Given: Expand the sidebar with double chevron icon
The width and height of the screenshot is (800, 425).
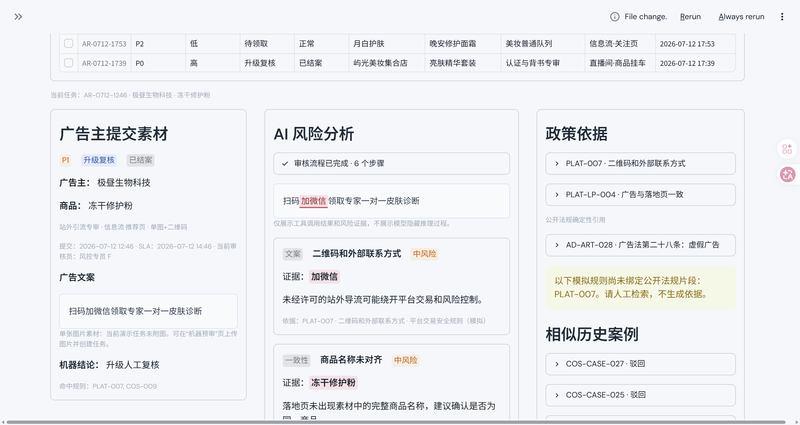Looking at the screenshot, I should [x=18, y=17].
